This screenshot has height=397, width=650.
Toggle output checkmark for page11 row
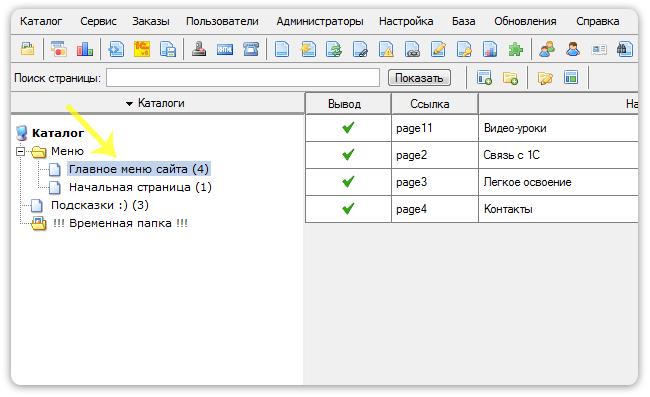348,128
